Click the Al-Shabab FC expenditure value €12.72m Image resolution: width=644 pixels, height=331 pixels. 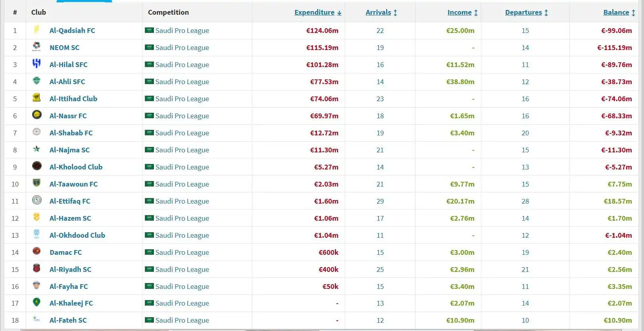(x=324, y=133)
